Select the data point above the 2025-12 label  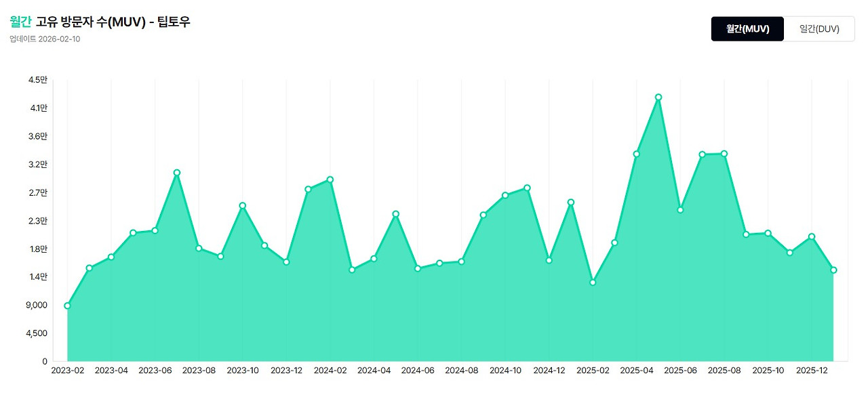[x=812, y=236]
